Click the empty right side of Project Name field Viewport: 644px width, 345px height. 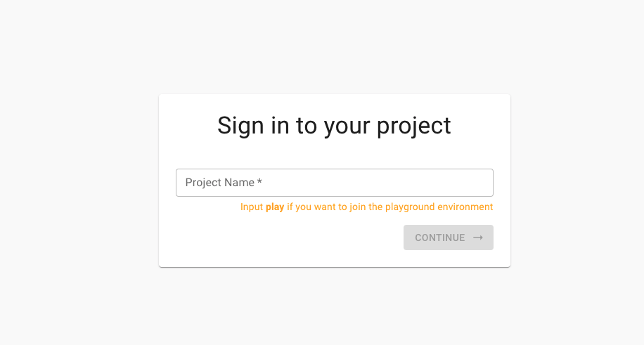[x=411, y=183]
